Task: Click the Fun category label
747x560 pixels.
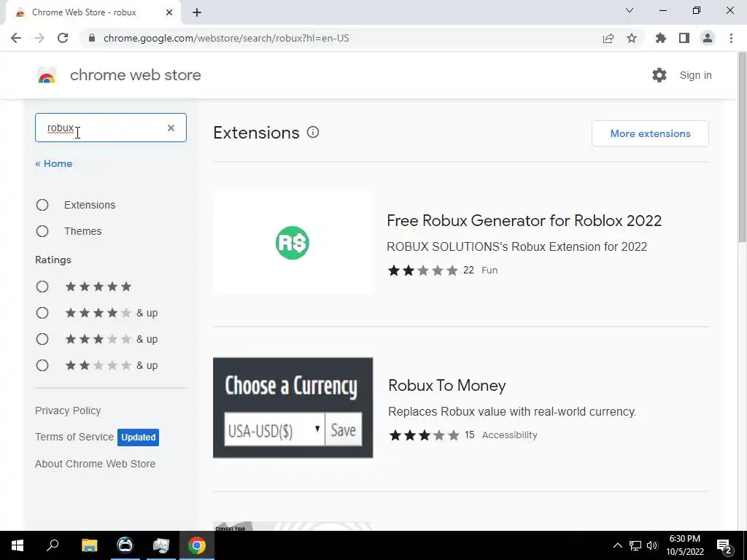Action: click(489, 270)
